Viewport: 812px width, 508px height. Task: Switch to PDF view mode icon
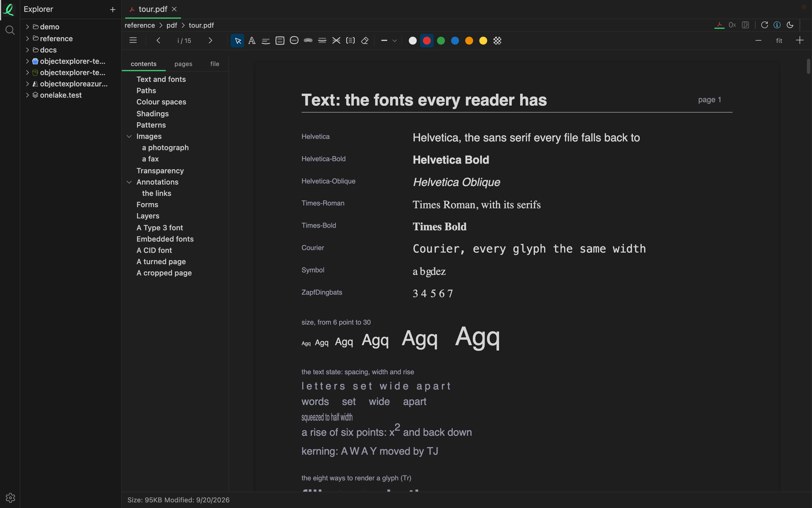pos(720,25)
